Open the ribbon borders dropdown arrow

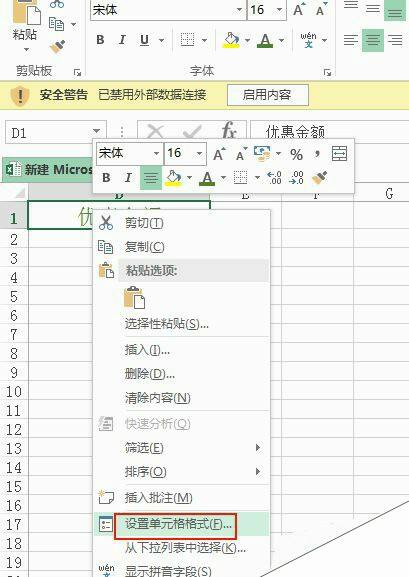[x=204, y=40]
